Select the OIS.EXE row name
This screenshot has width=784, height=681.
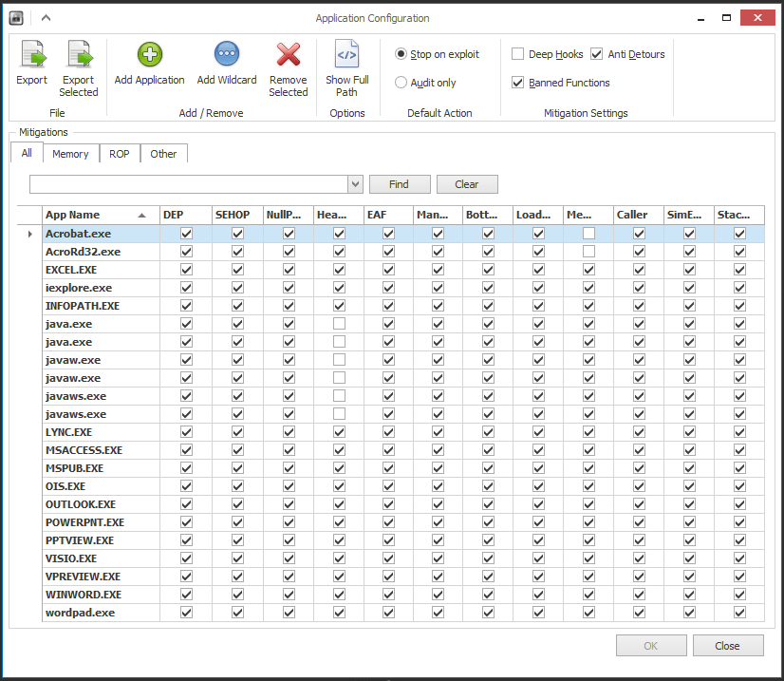click(65, 486)
